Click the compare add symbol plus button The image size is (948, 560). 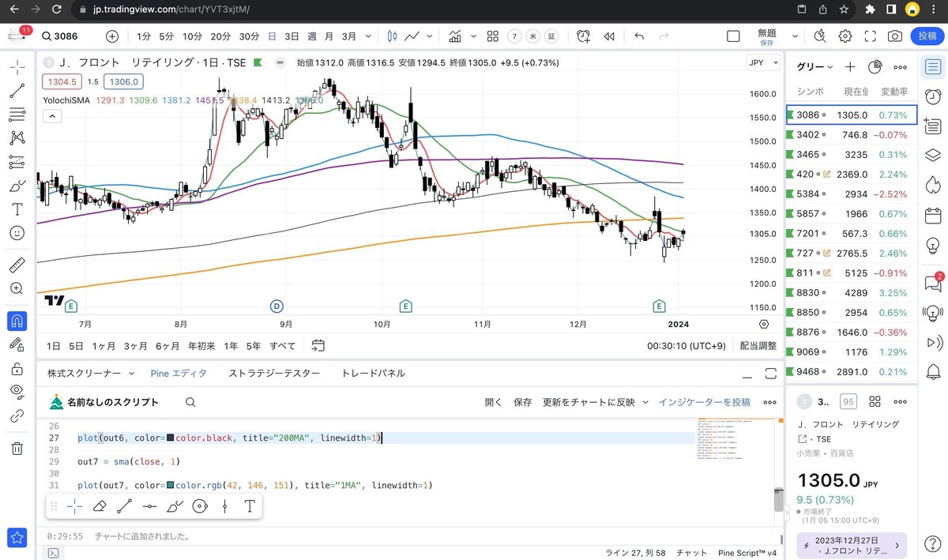pos(112,36)
